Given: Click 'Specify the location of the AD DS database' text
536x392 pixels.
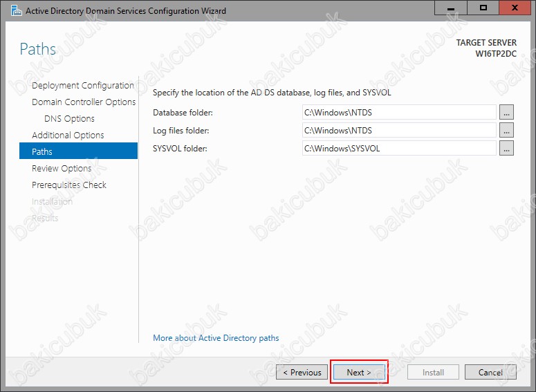Looking at the screenshot, I should pyautogui.click(x=231, y=93).
